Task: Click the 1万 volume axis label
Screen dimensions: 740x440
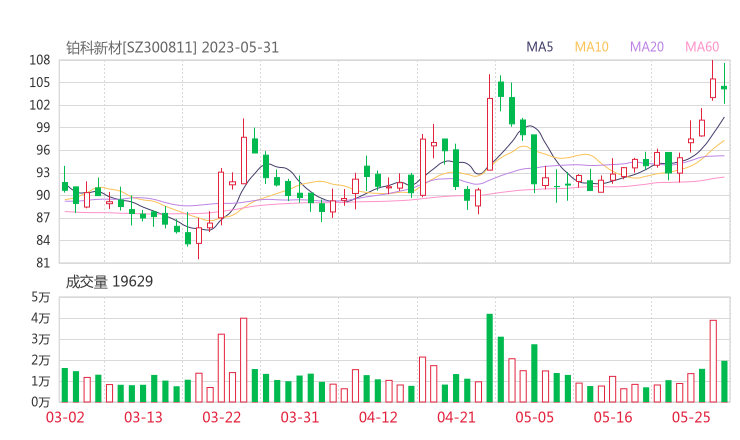Action: [x=41, y=381]
